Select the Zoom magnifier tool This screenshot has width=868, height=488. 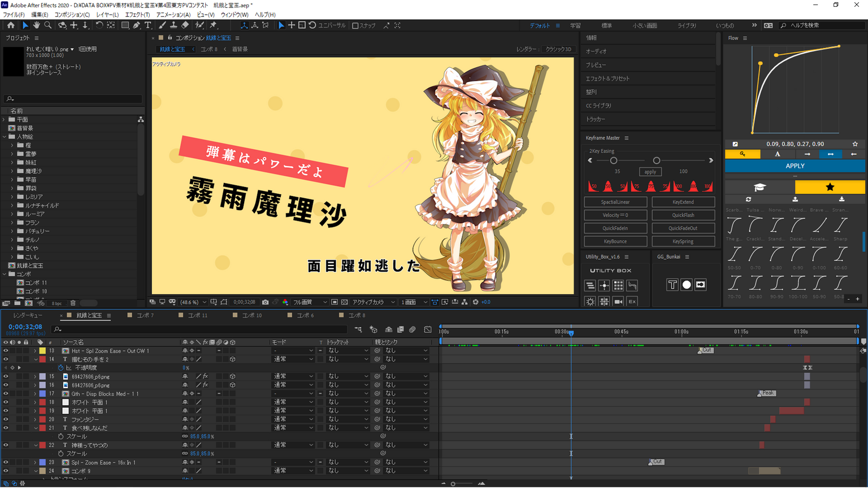click(x=48, y=25)
